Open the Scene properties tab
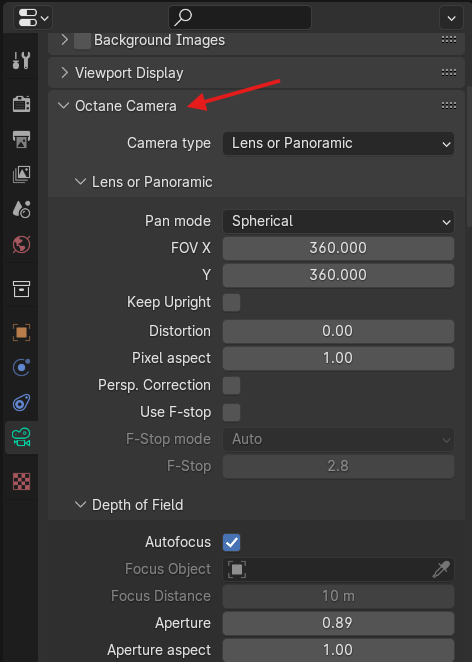 click(21, 209)
